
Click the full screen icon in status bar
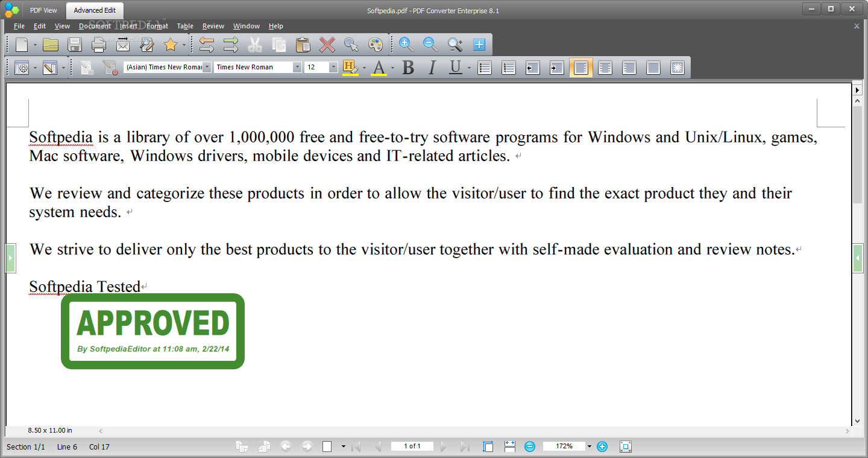pyautogui.click(x=626, y=447)
